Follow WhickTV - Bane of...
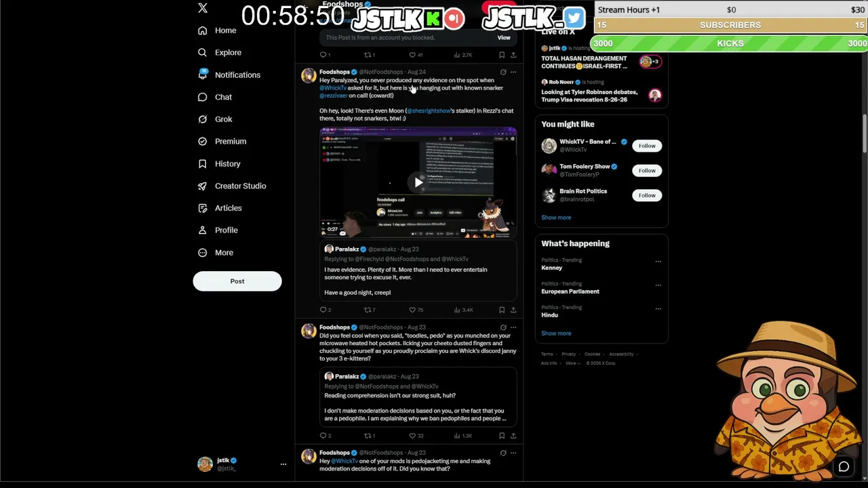The image size is (868, 488). 647,146
